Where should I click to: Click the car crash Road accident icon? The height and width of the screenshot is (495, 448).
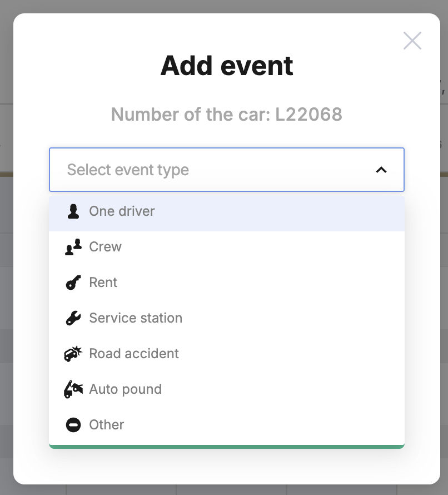(73, 354)
